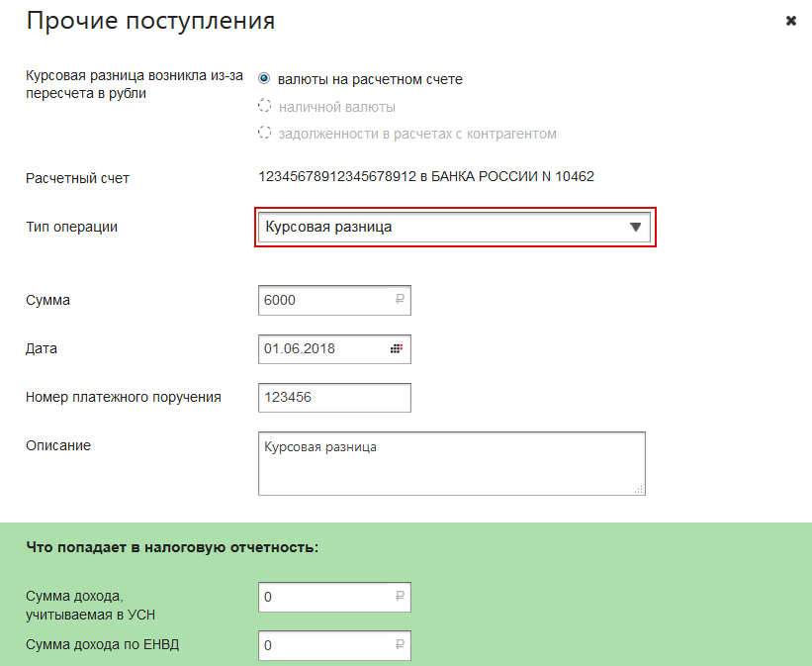
Task: Expand the Тип операции dropdown arrow
Action: [636, 228]
